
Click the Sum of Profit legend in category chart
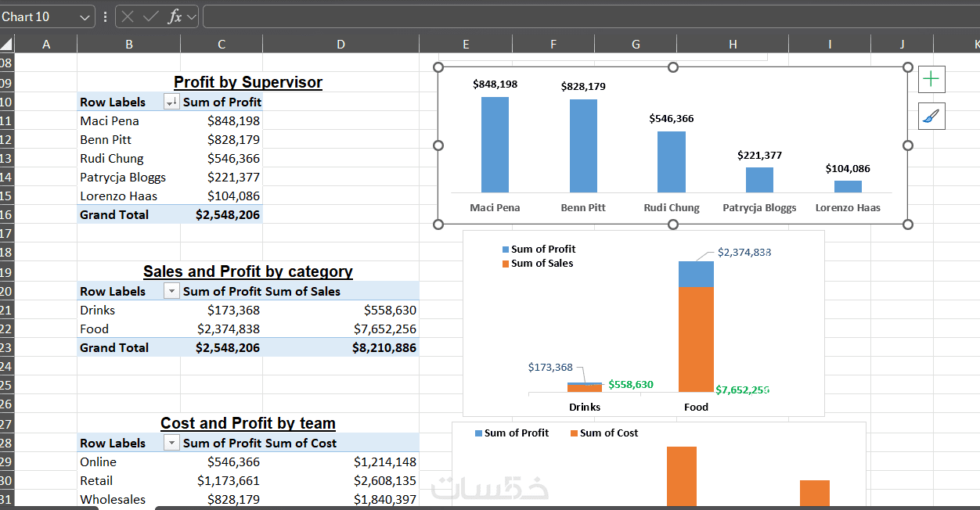[539, 249]
